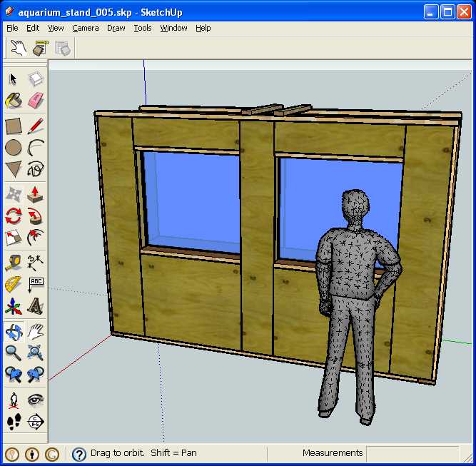Pick the pink Eraser tool
The image size is (476, 466).
(36, 101)
